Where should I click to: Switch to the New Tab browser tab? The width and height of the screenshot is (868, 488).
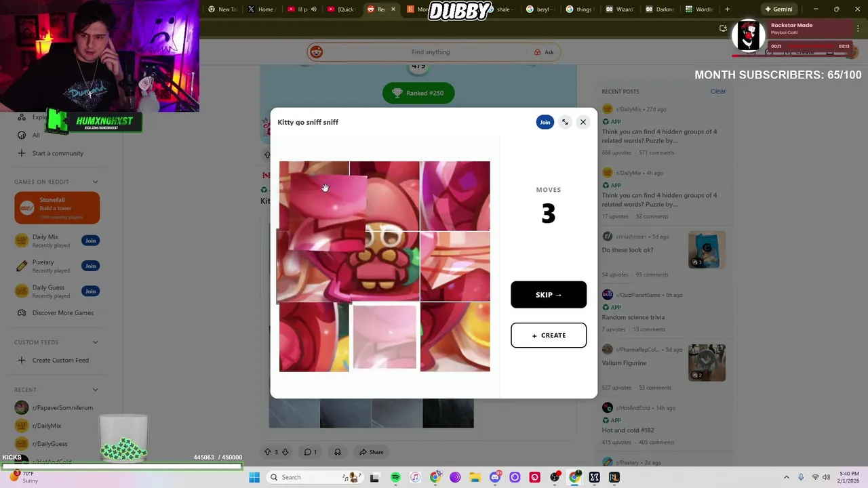click(x=222, y=9)
